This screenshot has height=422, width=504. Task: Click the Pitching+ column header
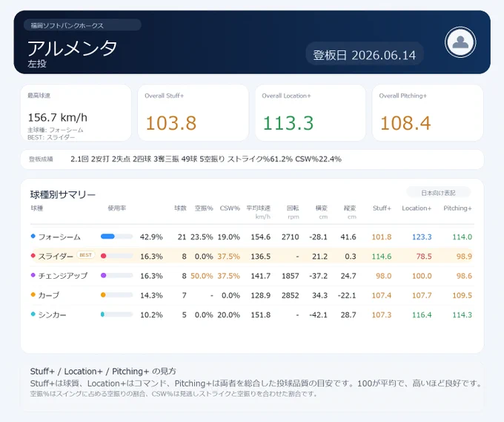pyautogui.click(x=457, y=208)
